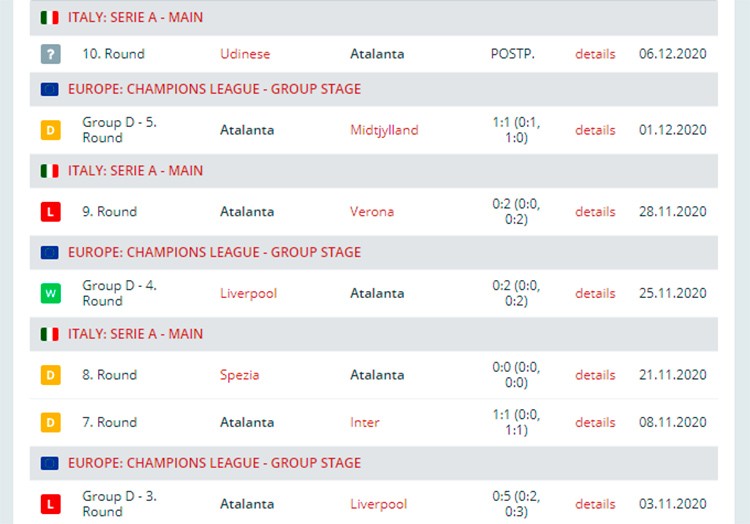This screenshot has width=750, height=524.
Task: Click the yellow D badge for Spezia match
Action: [51, 375]
